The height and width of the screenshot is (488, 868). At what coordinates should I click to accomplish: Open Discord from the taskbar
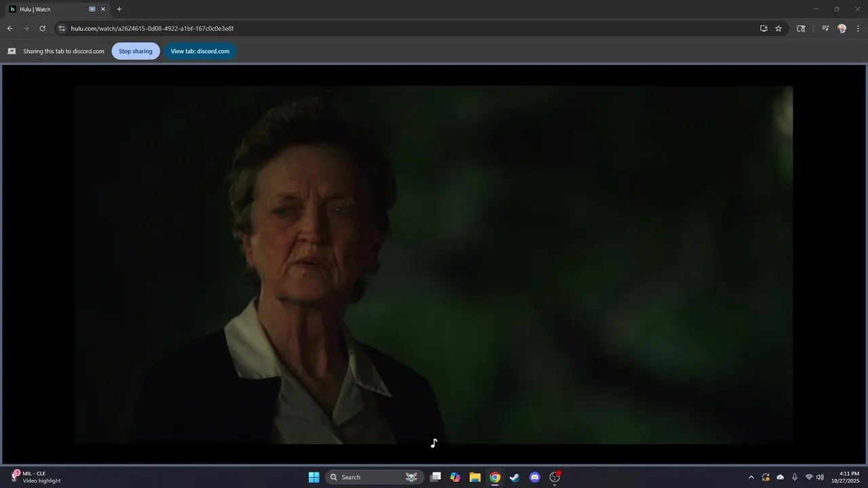[x=534, y=477]
